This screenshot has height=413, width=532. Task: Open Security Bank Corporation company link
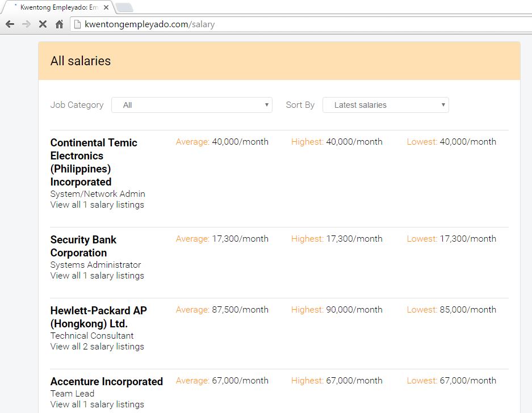[x=83, y=246]
